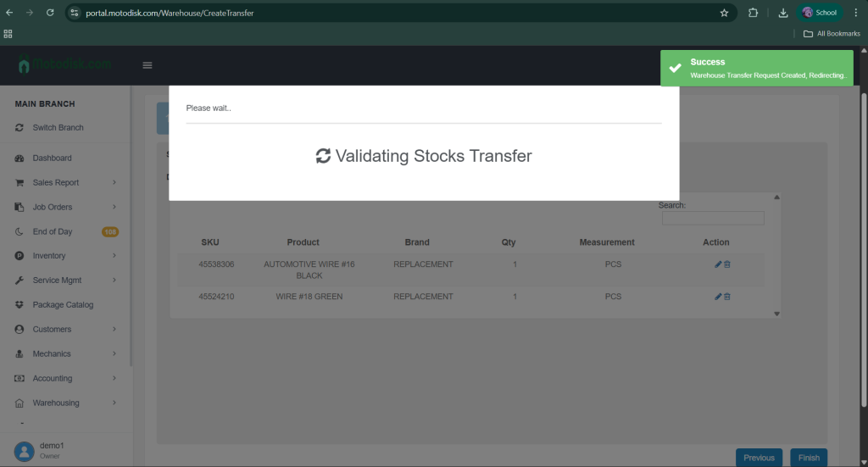Expand the Sales Report submenu
The image size is (868, 467).
114,182
